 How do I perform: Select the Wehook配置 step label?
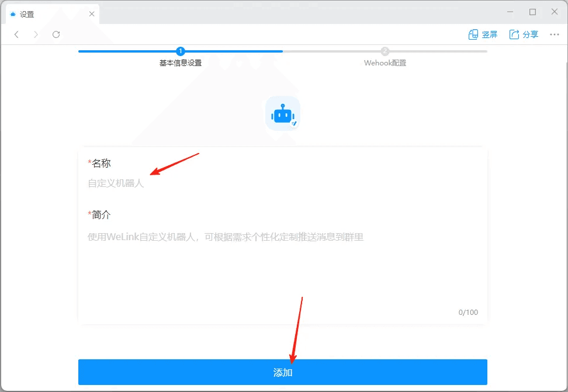pos(385,63)
